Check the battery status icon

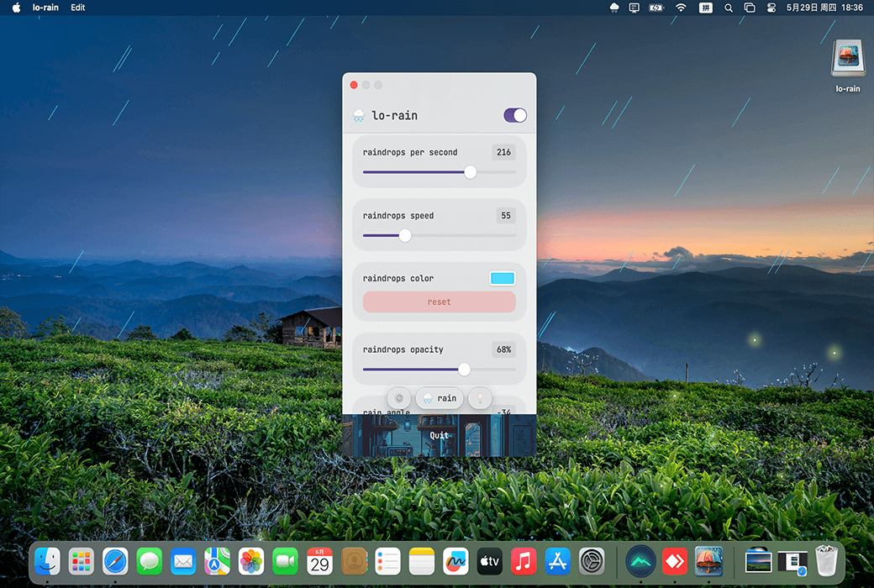pyautogui.click(x=656, y=8)
